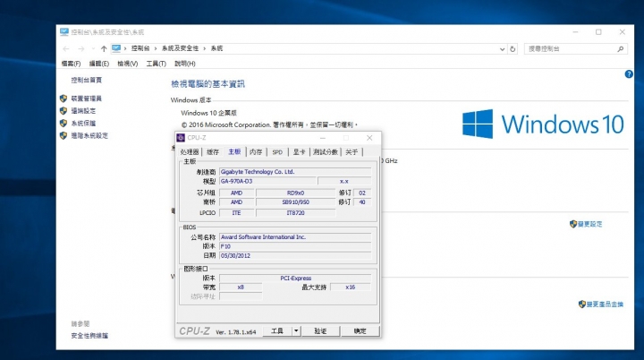Open the 檔案(F) menu
This screenshot has height=360, width=644.
[x=71, y=64]
